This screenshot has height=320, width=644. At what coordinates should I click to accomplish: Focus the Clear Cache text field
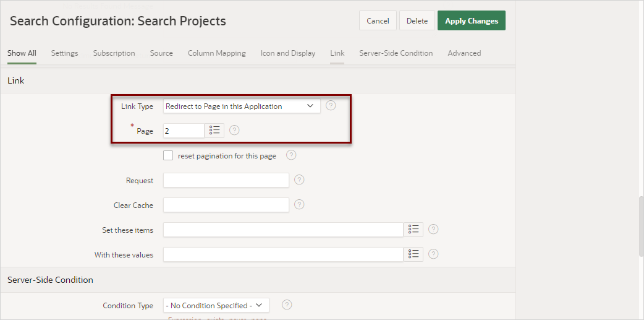(x=226, y=205)
